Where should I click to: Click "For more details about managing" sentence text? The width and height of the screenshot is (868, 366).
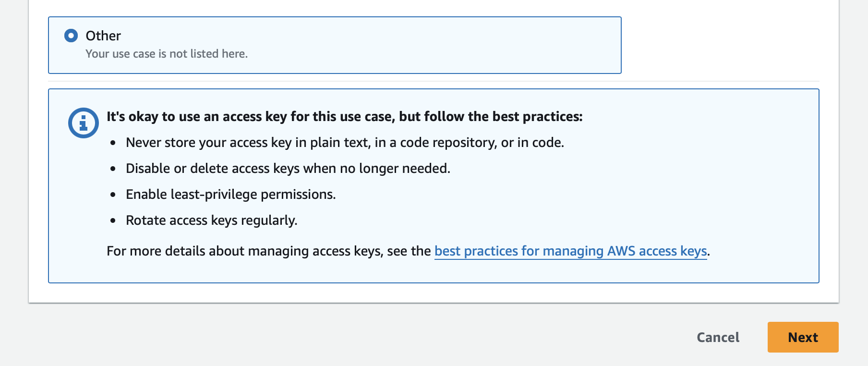point(268,251)
